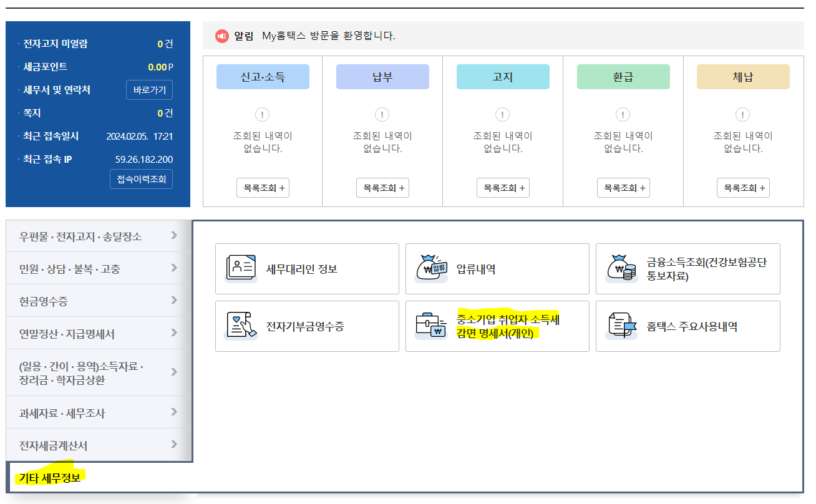Open 금융소득조회(건강보험공단 통보자료) link
Image resolution: width=816 pixels, height=504 pixels.
pos(688,269)
